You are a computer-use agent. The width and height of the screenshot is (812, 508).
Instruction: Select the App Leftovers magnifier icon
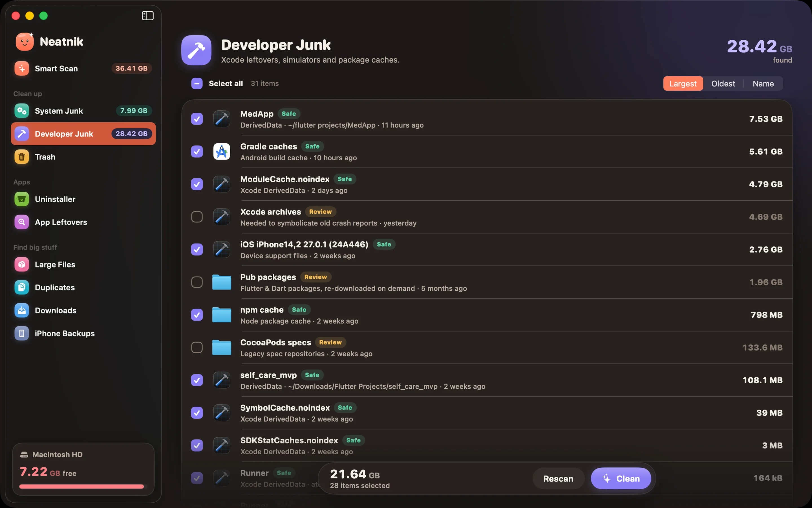click(22, 222)
